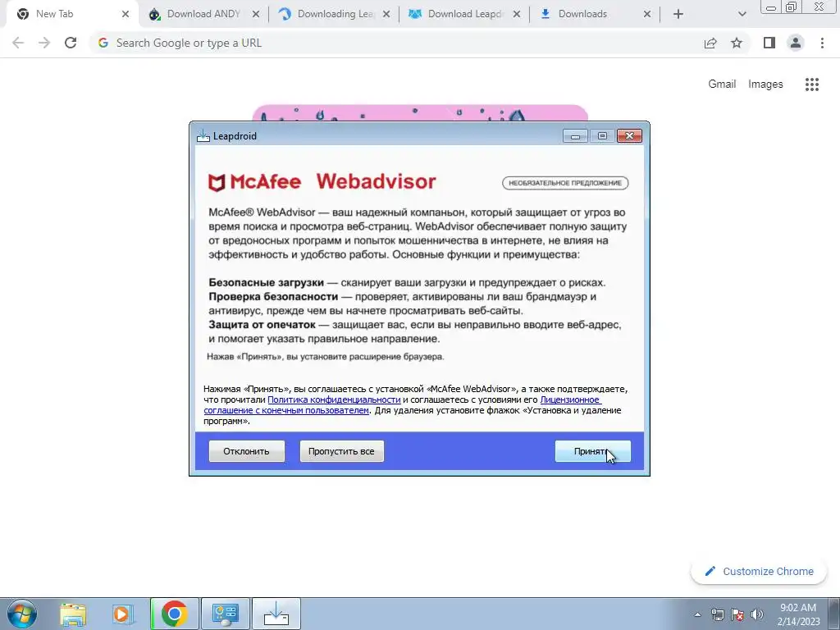840x630 pixels.
Task: Open Google Images link
Action: pos(765,84)
